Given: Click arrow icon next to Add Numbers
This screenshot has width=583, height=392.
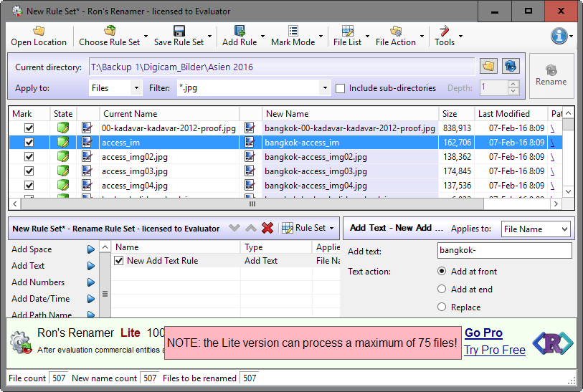Looking at the screenshot, I should (91, 282).
